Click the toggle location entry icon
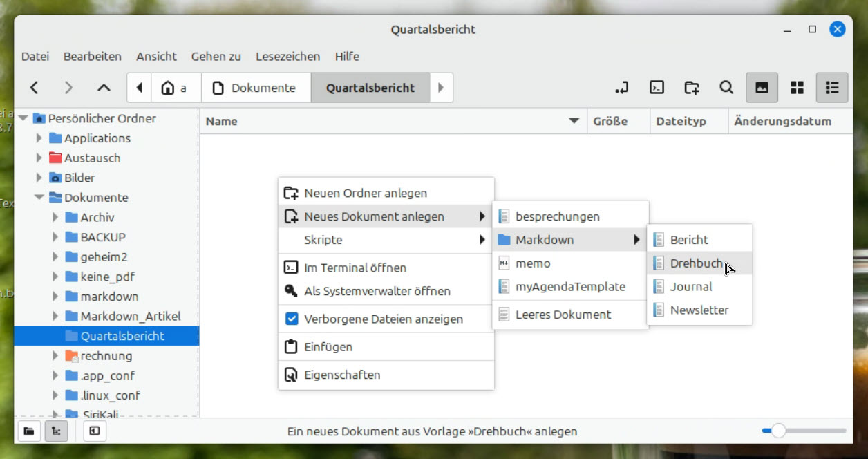This screenshot has width=868, height=459. coord(622,88)
